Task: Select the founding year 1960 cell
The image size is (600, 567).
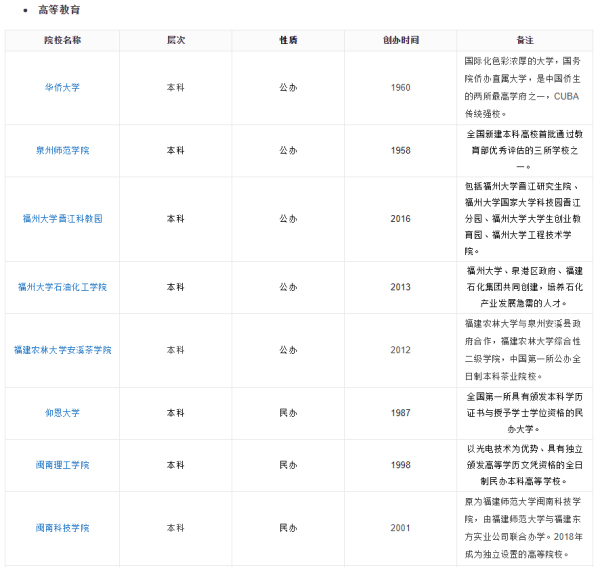Action: pos(401,88)
